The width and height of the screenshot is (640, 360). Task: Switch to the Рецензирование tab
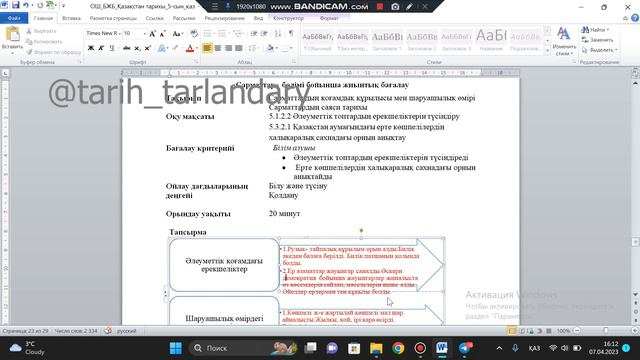click(x=224, y=18)
